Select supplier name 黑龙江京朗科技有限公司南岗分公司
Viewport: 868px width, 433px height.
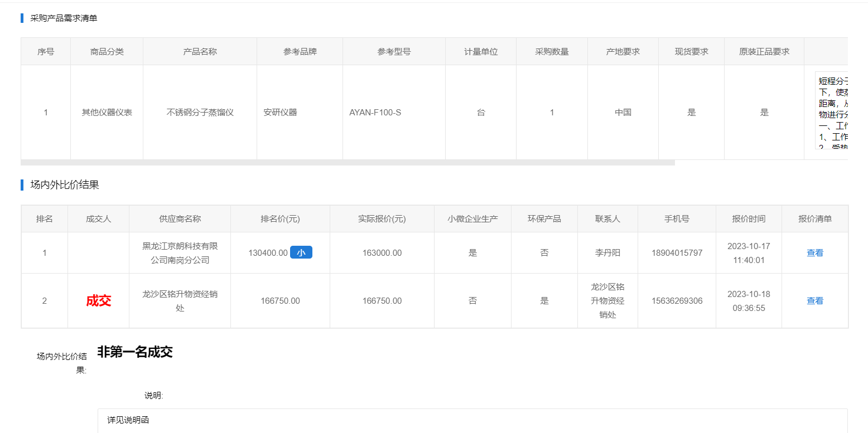click(180, 252)
